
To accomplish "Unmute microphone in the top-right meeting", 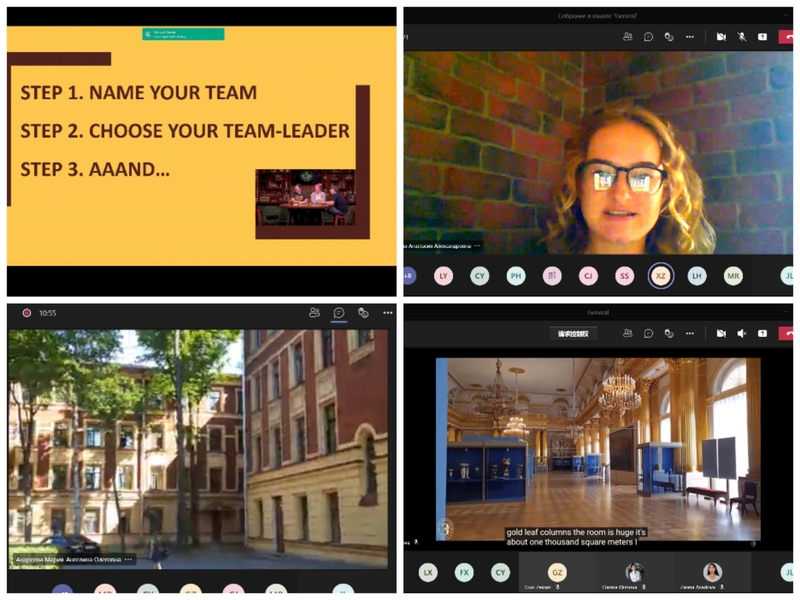I will [x=742, y=36].
